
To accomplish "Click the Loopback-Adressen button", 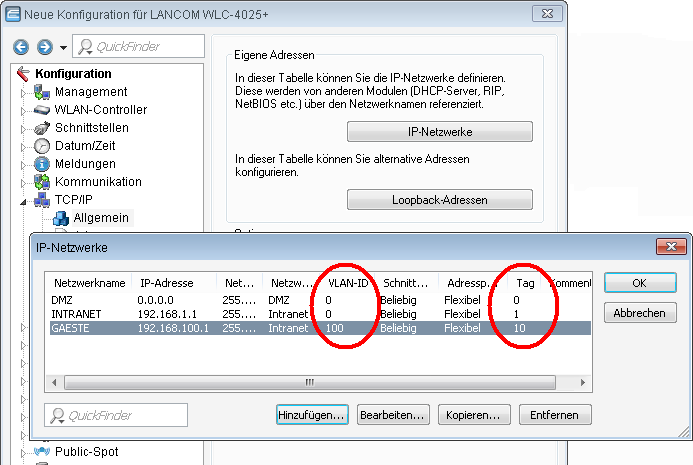I will tap(440, 200).
